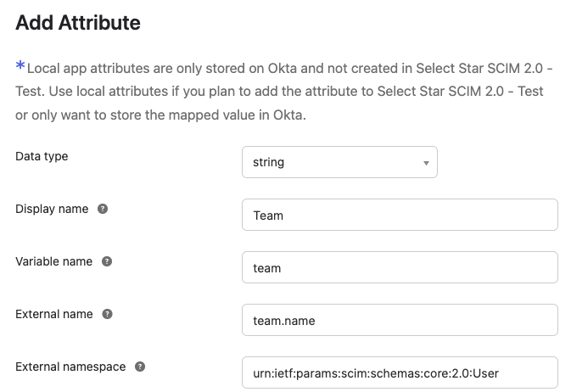This screenshot has height=392, width=571.
Task: Focus the Display name field containing Team
Action: click(x=400, y=216)
